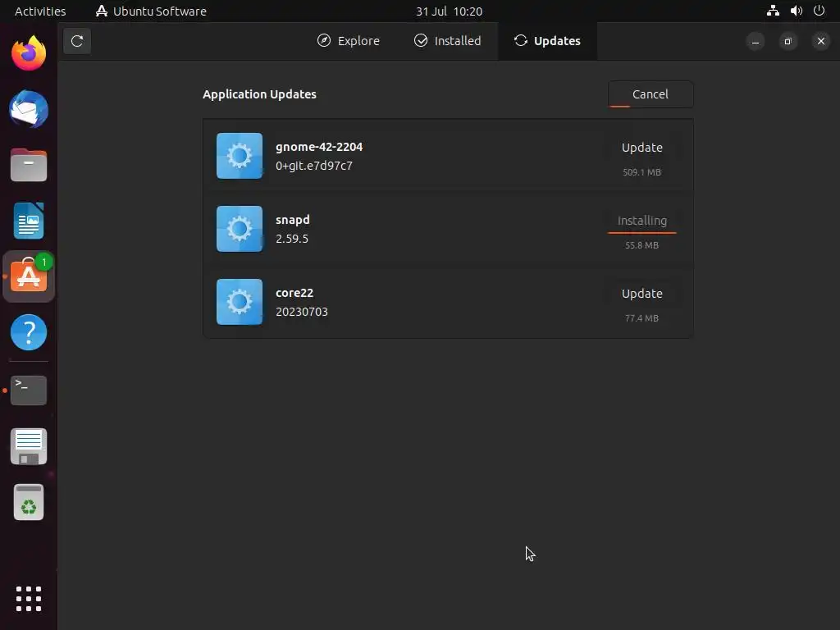Image resolution: width=840 pixels, height=630 pixels.
Task: Open the Files manager from the dock
Action: pyautogui.click(x=29, y=165)
